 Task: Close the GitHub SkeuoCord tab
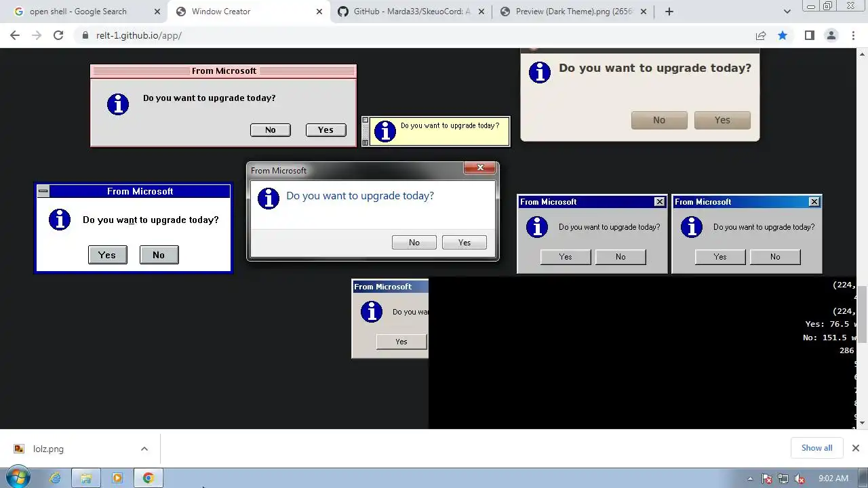pyautogui.click(x=481, y=12)
